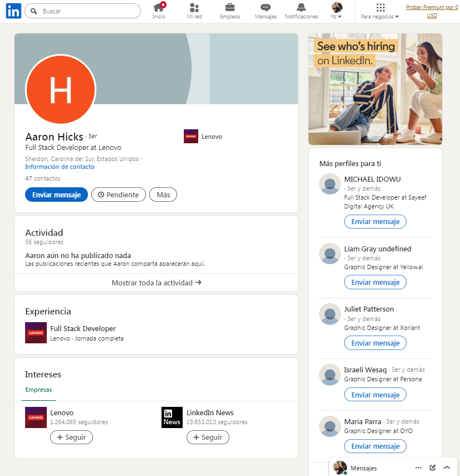Click Israeli Wesaq avatar icon
The height and width of the screenshot is (476, 460).
pyautogui.click(x=330, y=375)
